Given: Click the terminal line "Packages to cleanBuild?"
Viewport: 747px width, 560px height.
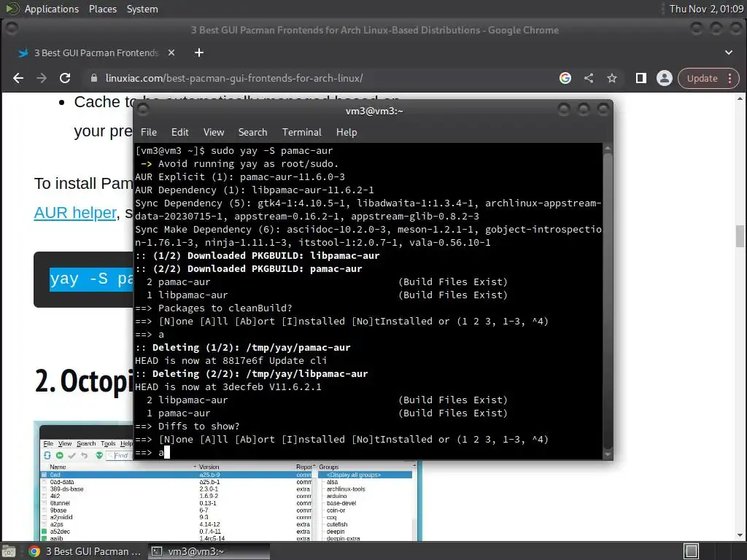Looking at the screenshot, I should coord(225,308).
